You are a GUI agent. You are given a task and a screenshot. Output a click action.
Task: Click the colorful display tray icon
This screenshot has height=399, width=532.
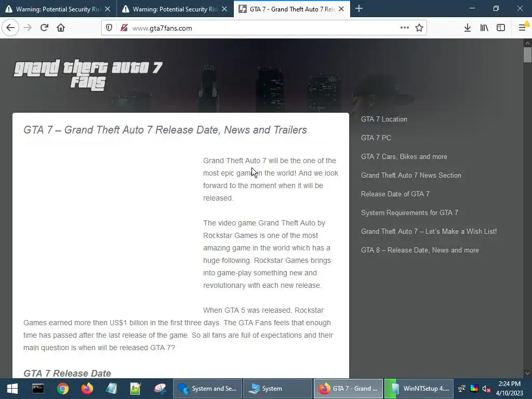tap(474, 389)
